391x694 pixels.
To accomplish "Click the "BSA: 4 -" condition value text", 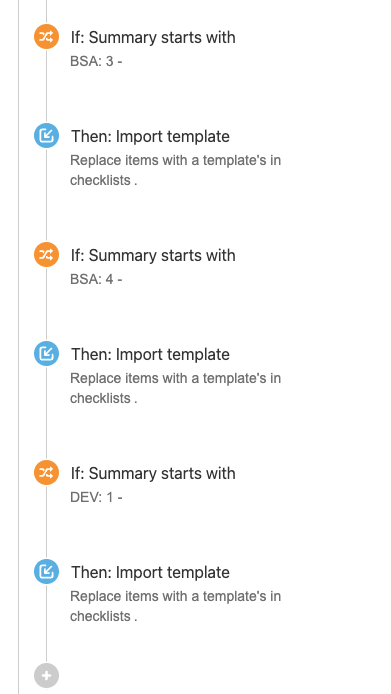I will [96, 279].
